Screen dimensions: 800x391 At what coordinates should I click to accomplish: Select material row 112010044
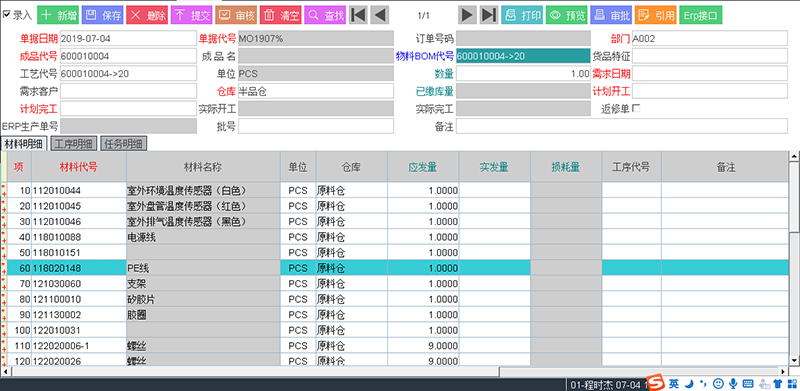point(398,190)
